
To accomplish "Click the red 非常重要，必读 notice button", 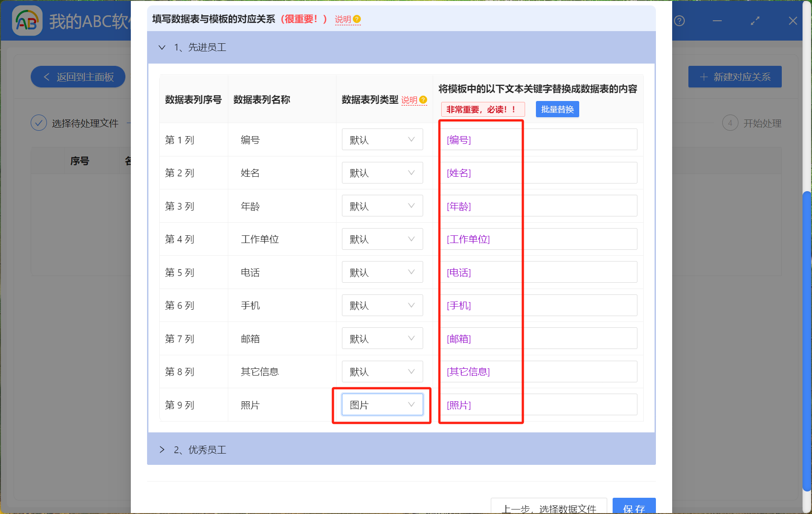I will (482, 109).
